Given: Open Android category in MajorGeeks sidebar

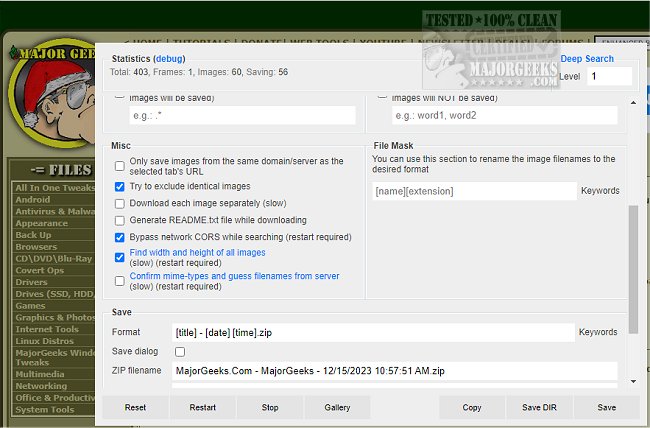Looking at the screenshot, I should click(x=33, y=199).
